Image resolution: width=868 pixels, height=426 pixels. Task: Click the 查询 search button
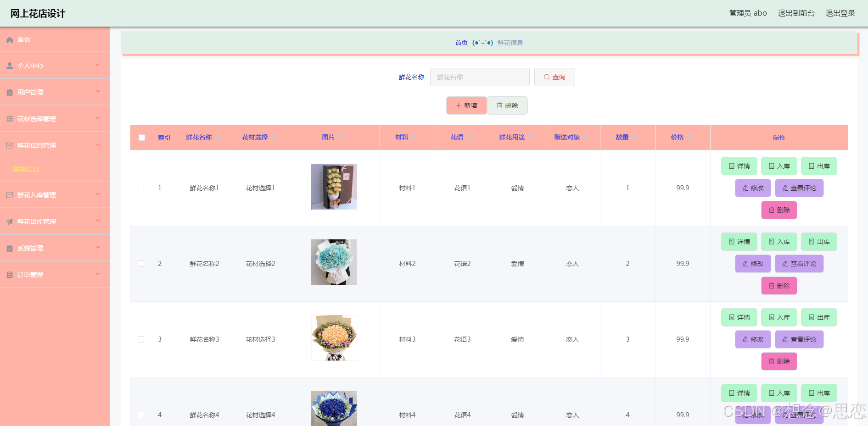pyautogui.click(x=554, y=77)
